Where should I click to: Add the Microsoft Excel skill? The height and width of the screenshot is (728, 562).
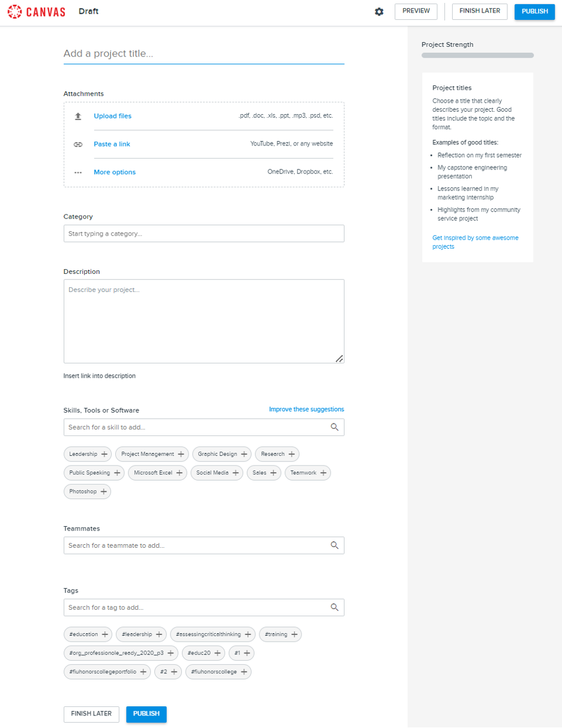pos(157,473)
